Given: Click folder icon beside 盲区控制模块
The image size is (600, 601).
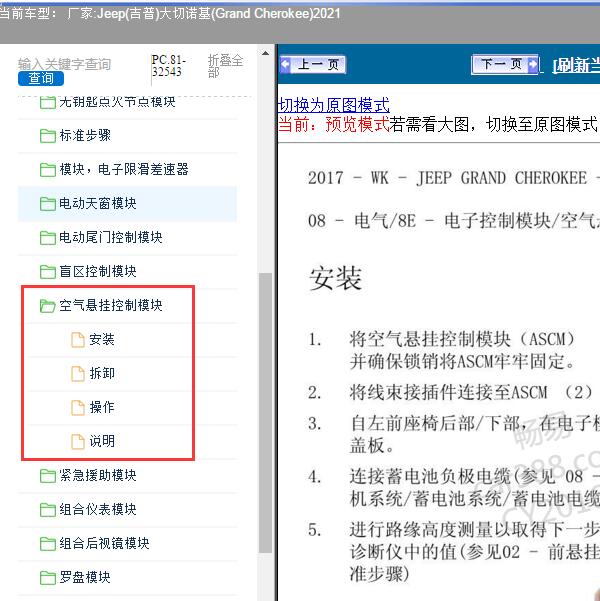Looking at the screenshot, I should pos(48,272).
